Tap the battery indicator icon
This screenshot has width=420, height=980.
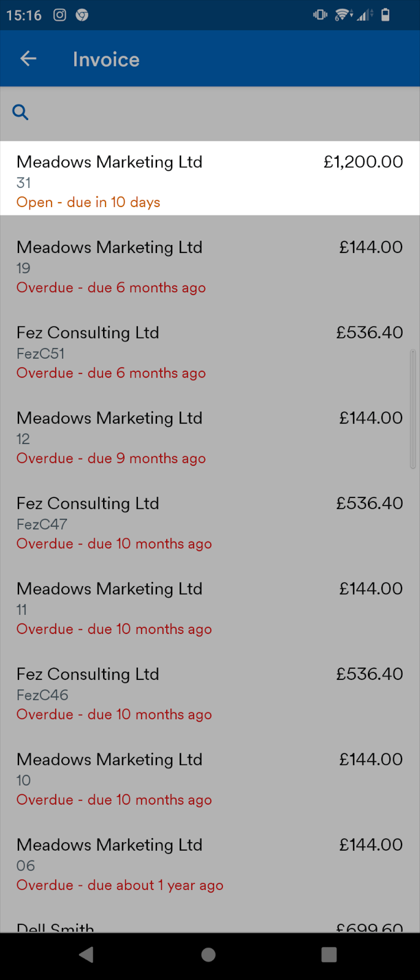point(385,15)
